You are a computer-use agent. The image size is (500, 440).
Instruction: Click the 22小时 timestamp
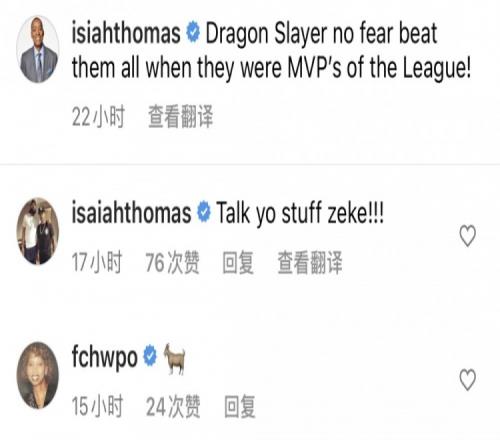[98, 116]
